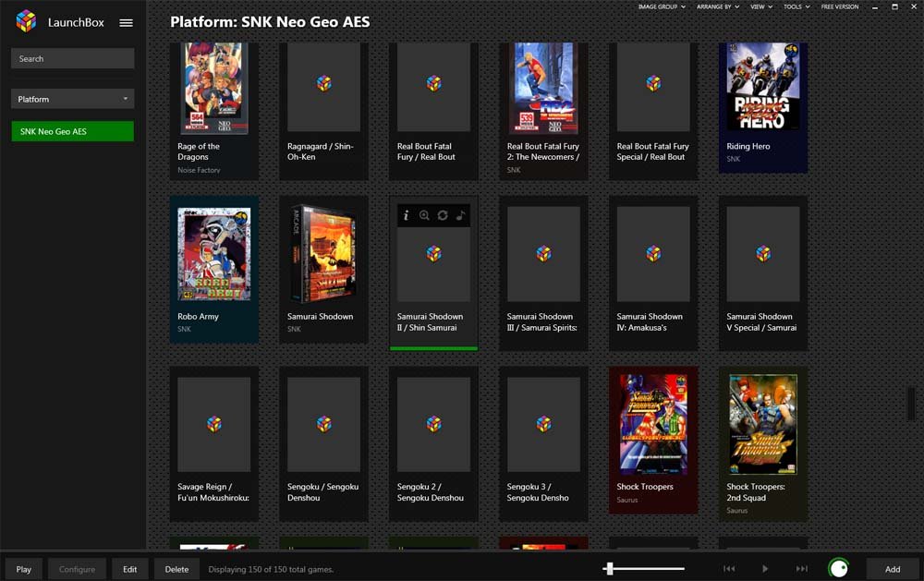Click the Add button

(x=893, y=569)
